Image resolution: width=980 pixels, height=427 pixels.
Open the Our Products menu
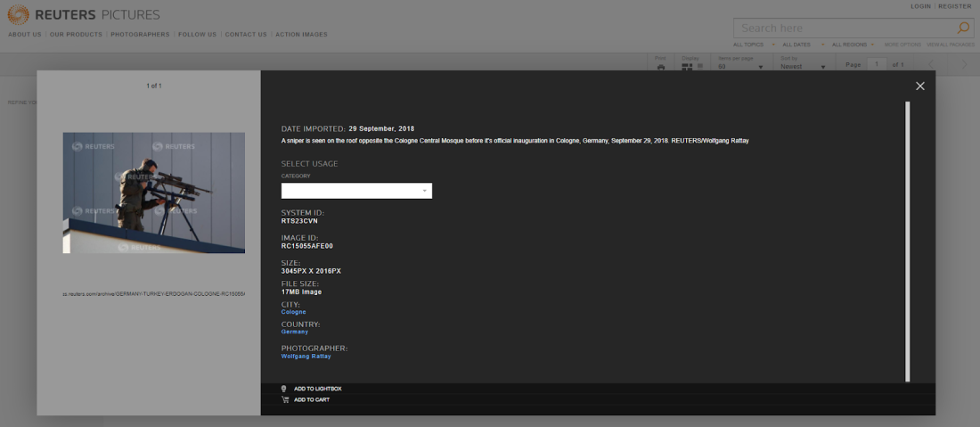click(76, 35)
